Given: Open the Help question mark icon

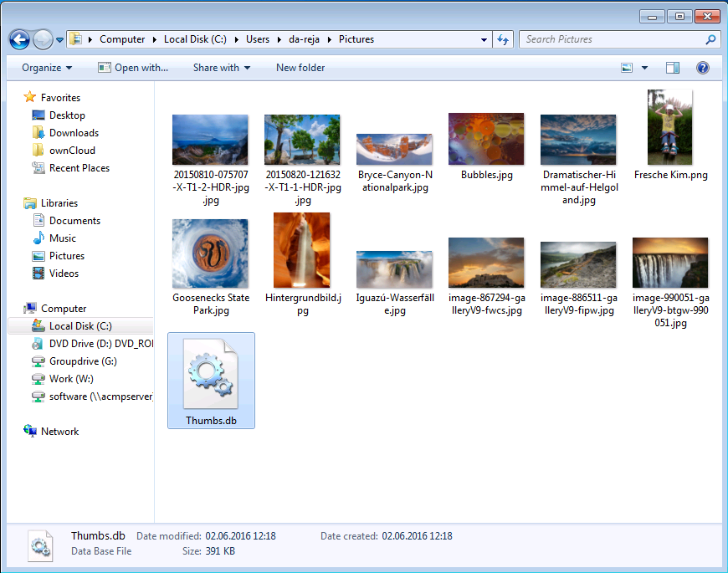Looking at the screenshot, I should [x=703, y=68].
